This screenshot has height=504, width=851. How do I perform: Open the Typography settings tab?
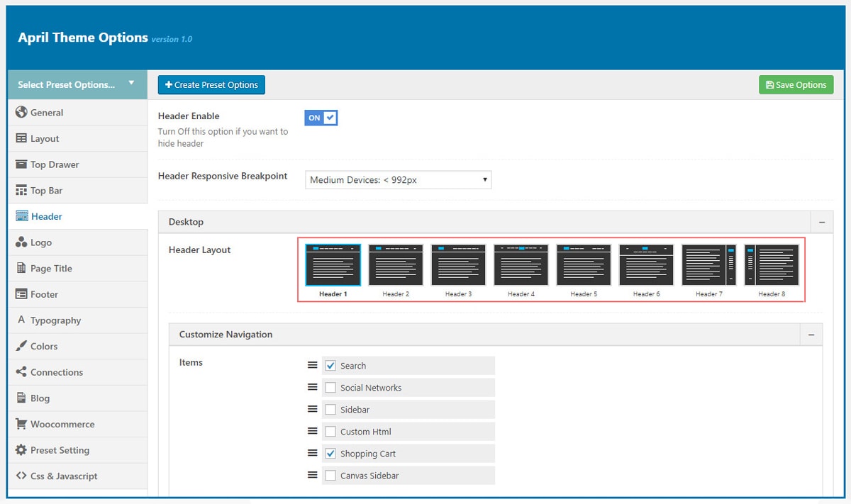coord(55,320)
